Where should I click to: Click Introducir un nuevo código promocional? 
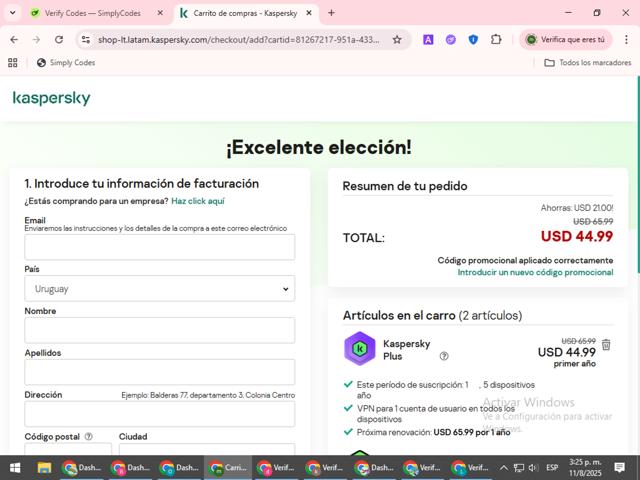(x=535, y=272)
